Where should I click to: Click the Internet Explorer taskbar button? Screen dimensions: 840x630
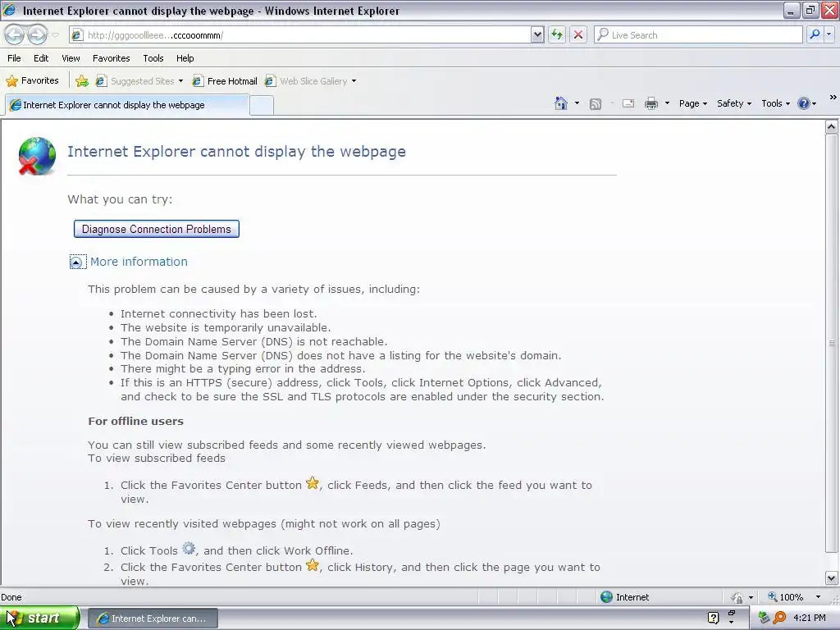(153, 619)
